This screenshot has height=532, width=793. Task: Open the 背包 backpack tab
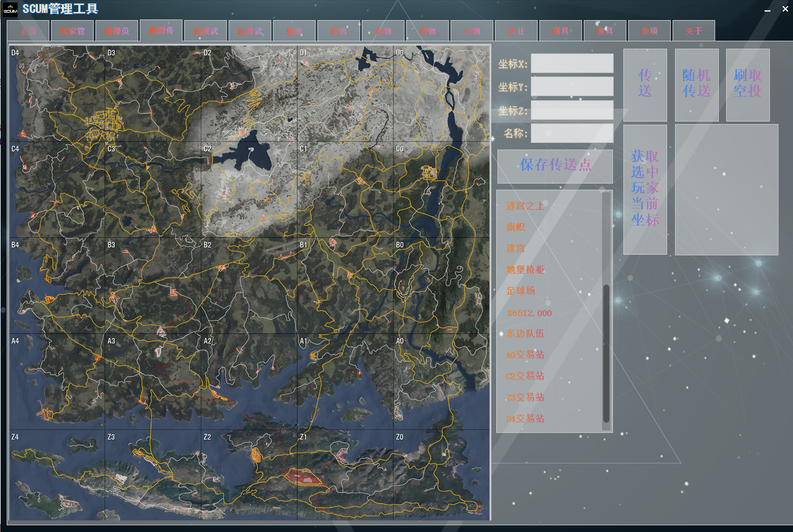(339, 31)
